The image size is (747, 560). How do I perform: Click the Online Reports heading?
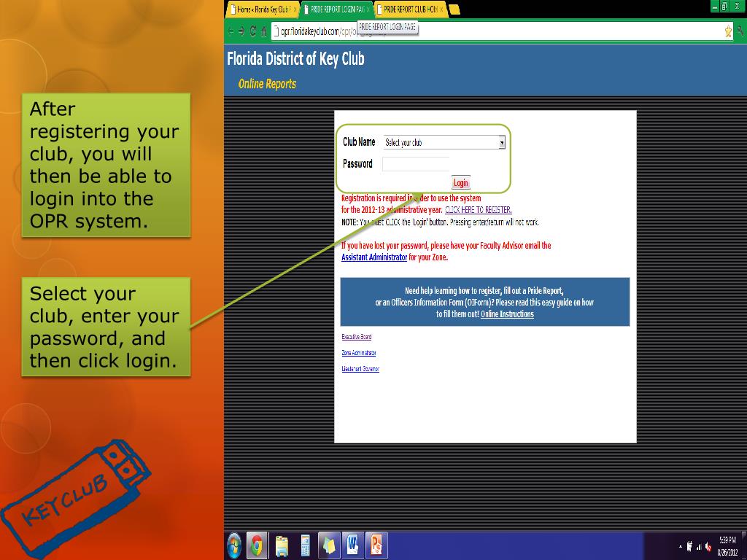(x=267, y=85)
